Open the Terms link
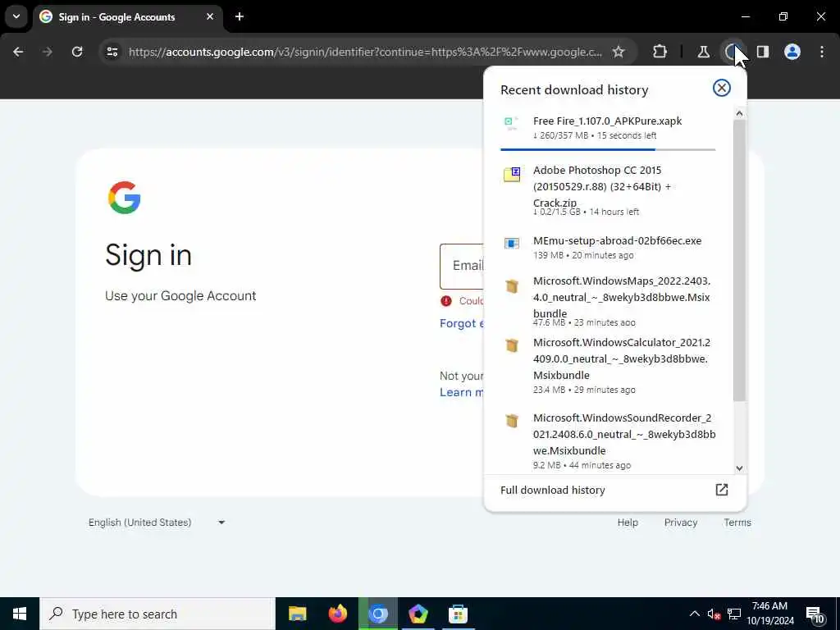 [737, 523]
